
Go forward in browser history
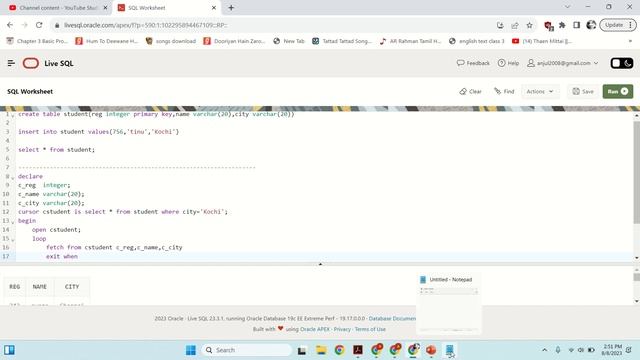(x=24, y=25)
